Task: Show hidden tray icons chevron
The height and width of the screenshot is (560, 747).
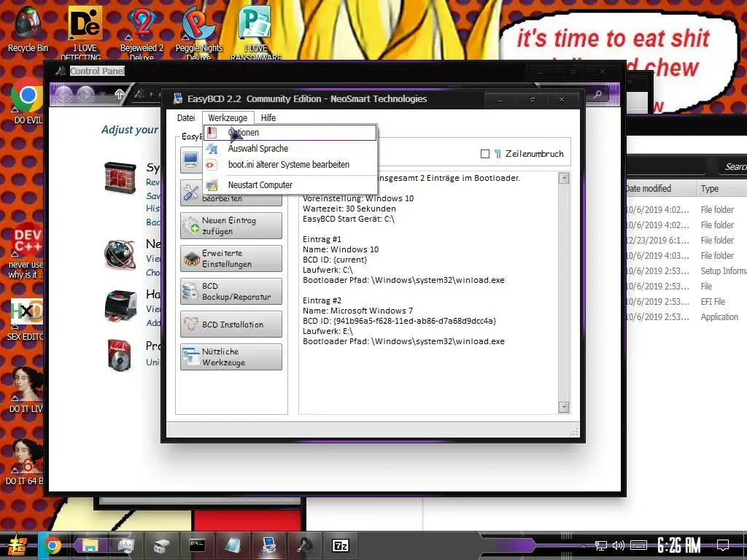Action: 582,545
